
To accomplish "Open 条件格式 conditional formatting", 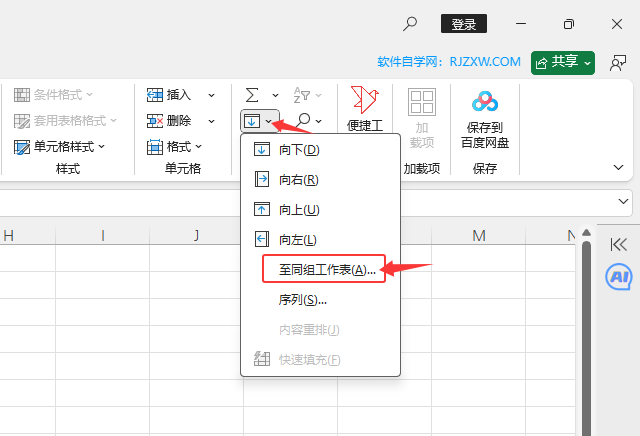I will [x=53, y=95].
